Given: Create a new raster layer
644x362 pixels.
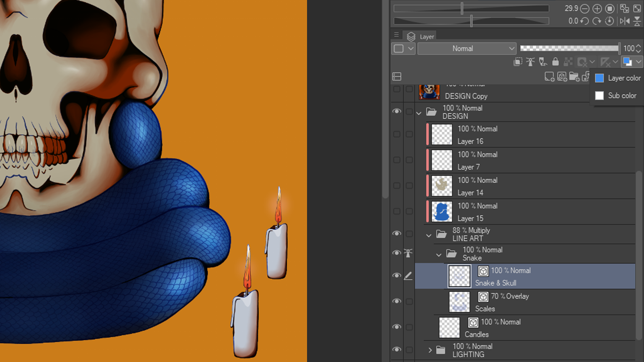Looking at the screenshot, I should tap(549, 77).
